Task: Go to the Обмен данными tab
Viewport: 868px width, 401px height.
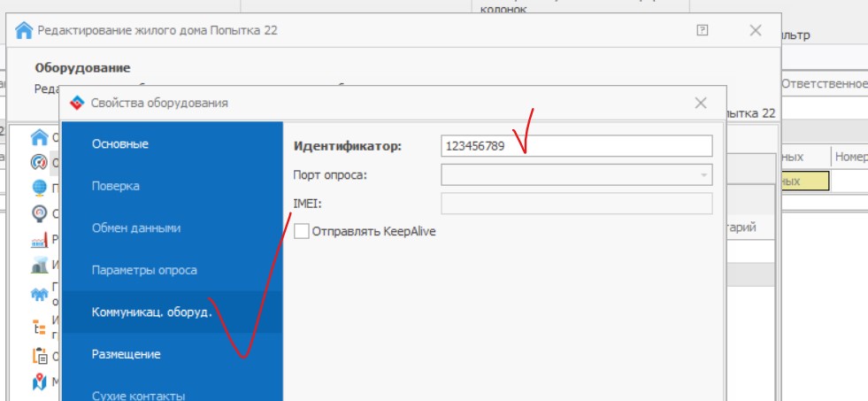Action: click(x=136, y=228)
